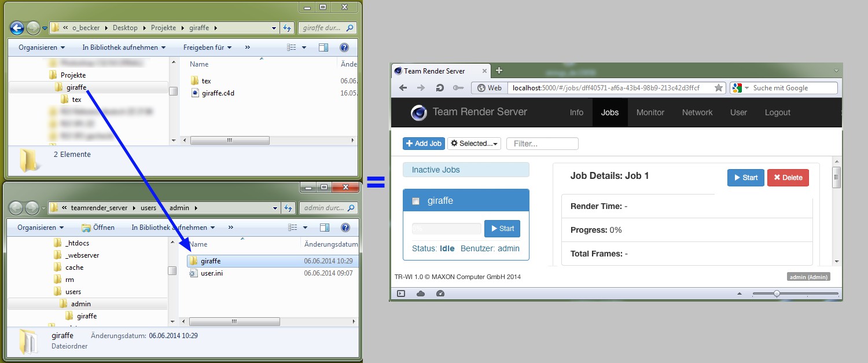
Task: Open 'In Bibliothek aufnehmen' dropdown in giraffe window
Action: tap(124, 47)
